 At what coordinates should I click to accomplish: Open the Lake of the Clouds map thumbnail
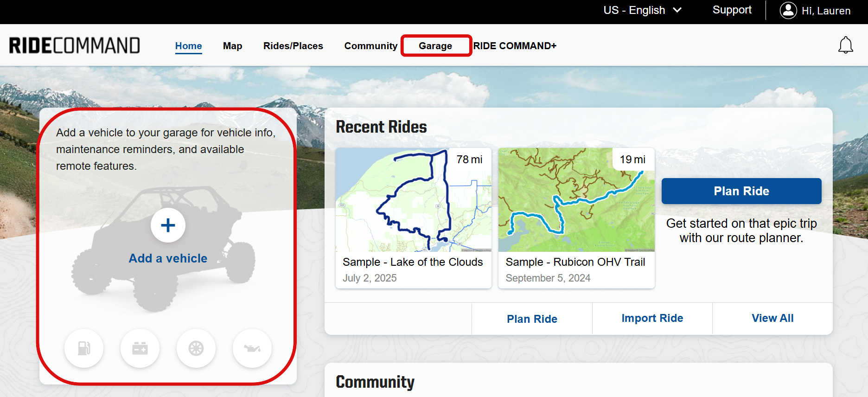[x=414, y=200]
